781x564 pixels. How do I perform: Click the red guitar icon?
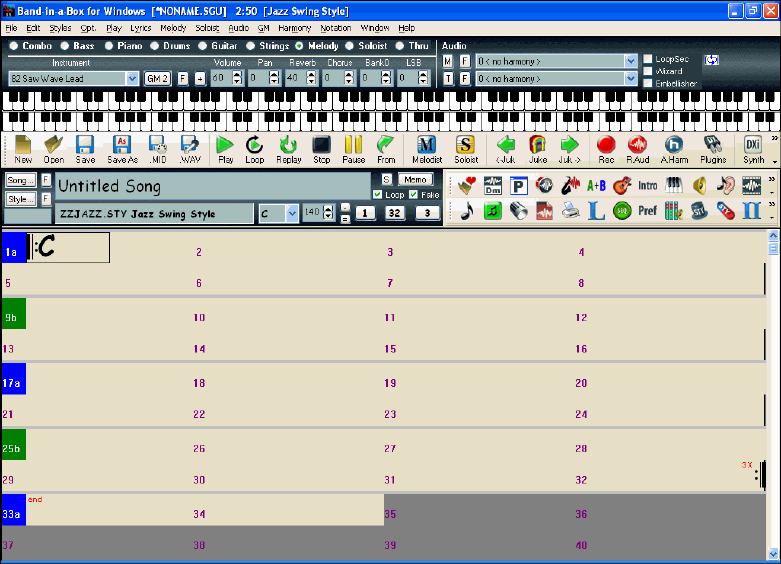click(622, 185)
